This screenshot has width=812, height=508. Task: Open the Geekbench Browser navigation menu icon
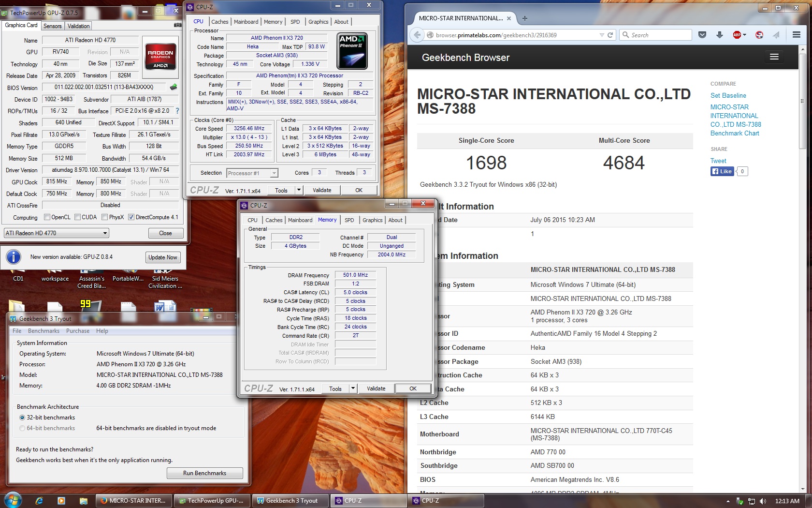point(774,57)
